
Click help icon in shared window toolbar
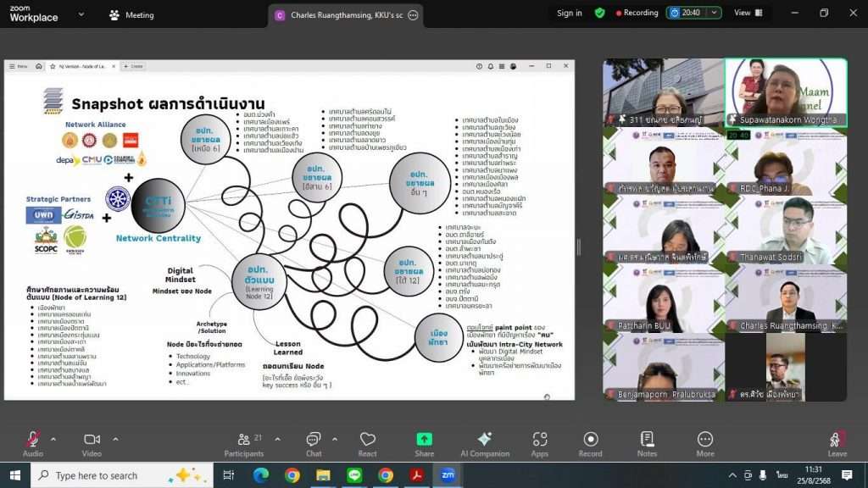(479, 66)
